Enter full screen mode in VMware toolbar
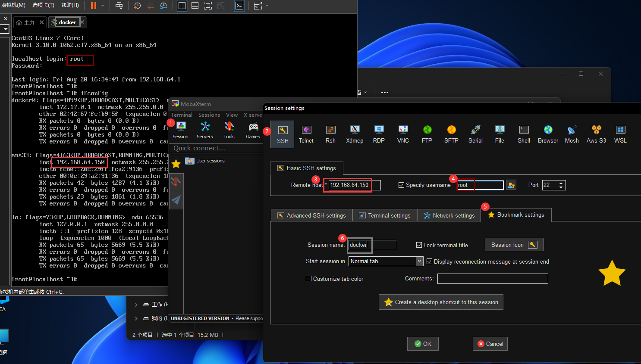The width and height of the screenshot is (641, 364). (207, 6)
